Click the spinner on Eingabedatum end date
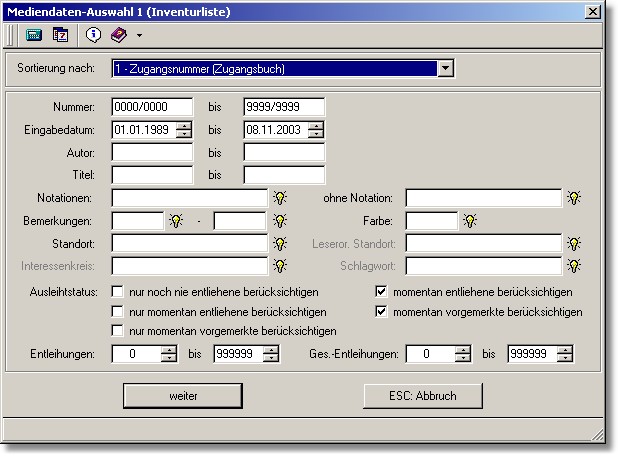Screen dimensions: 618x456 [x=316, y=129]
